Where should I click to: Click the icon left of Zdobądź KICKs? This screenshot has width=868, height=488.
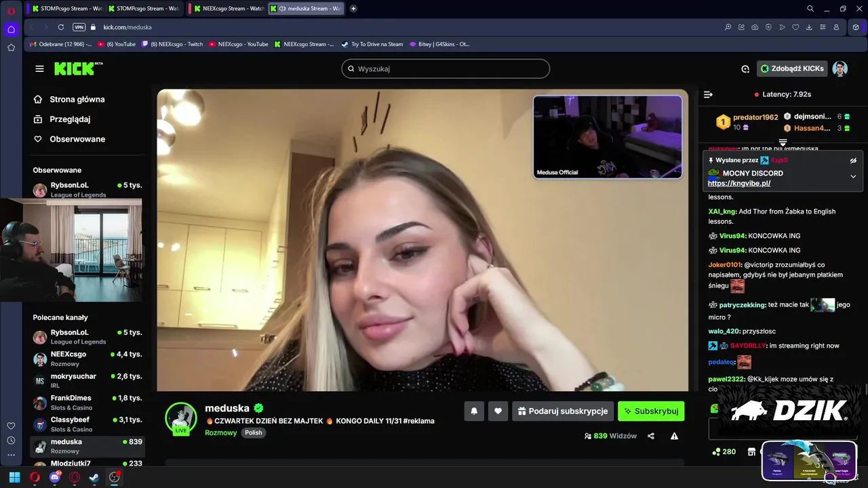[x=745, y=68]
